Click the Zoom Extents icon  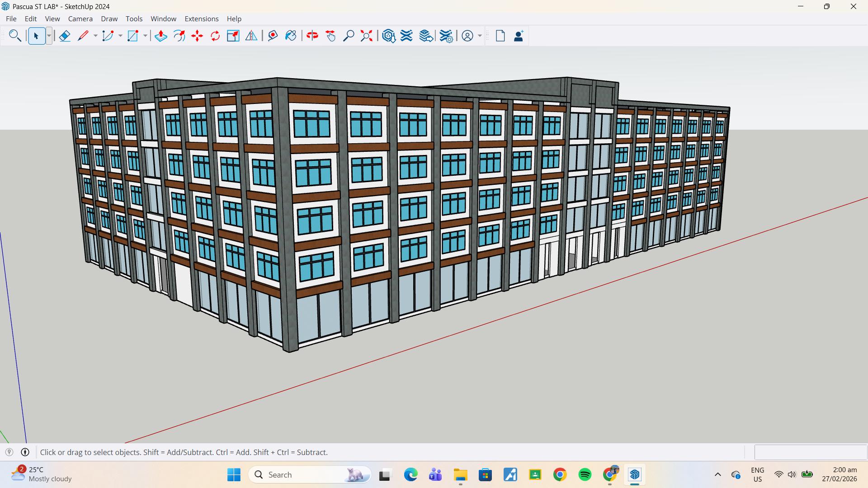point(367,36)
